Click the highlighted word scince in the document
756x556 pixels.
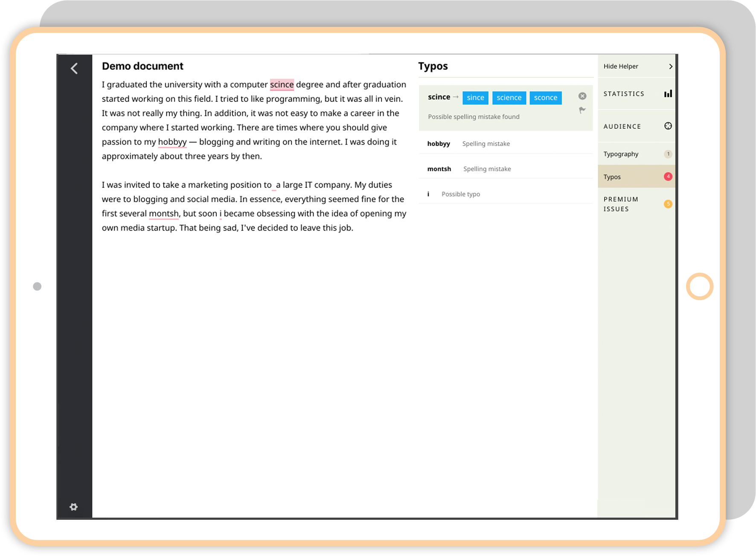coord(282,84)
